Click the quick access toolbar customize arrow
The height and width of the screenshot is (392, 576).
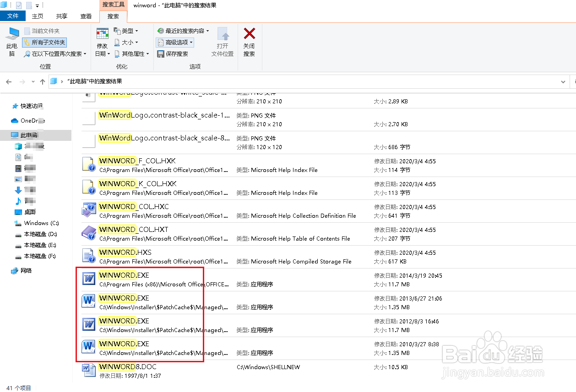(38, 5)
